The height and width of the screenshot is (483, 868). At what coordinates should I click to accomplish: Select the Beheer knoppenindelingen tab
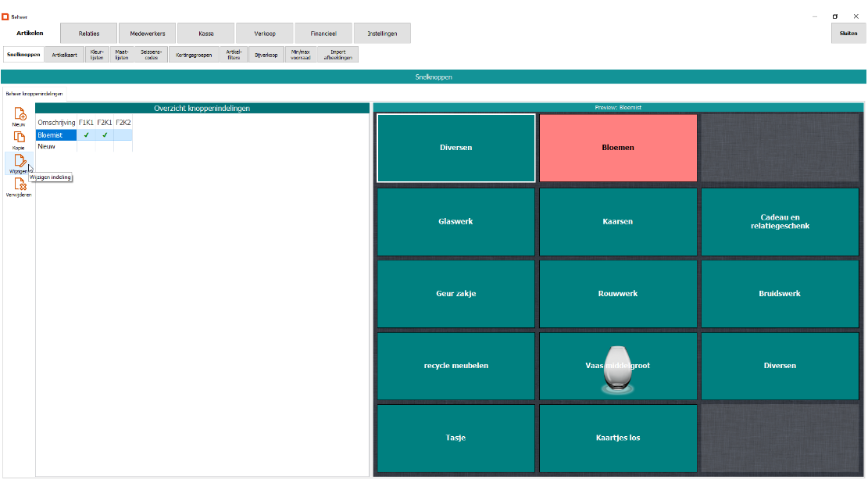pyautogui.click(x=34, y=94)
